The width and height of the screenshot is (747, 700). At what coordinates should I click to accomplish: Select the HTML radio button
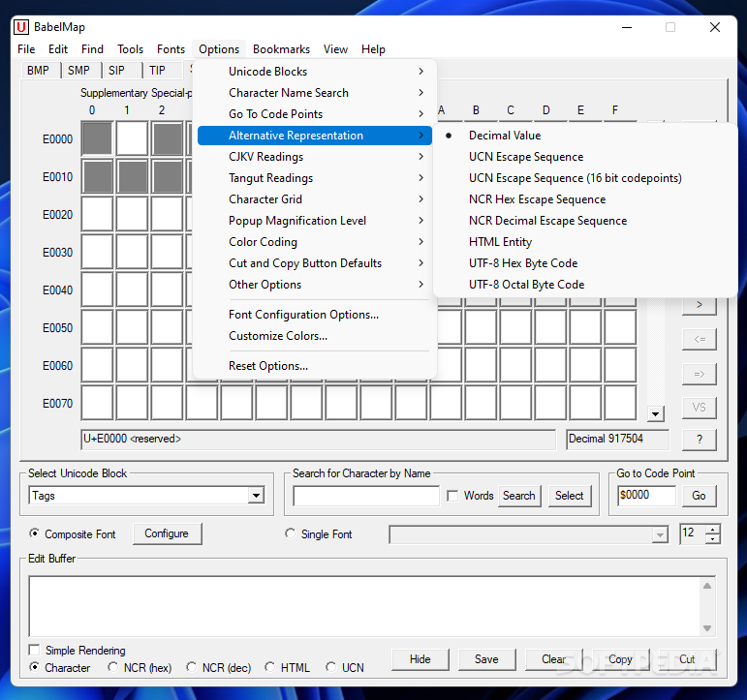(270, 667)
